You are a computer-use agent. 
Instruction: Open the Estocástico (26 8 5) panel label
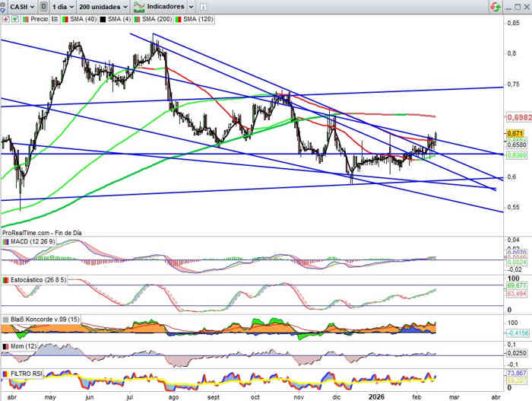(38, 280)
